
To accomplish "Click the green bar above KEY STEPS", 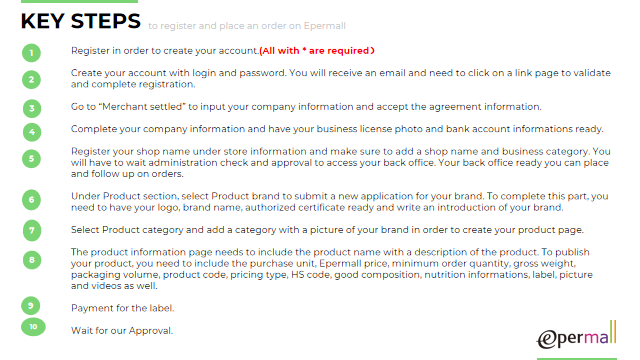I will tap(79, 1).
